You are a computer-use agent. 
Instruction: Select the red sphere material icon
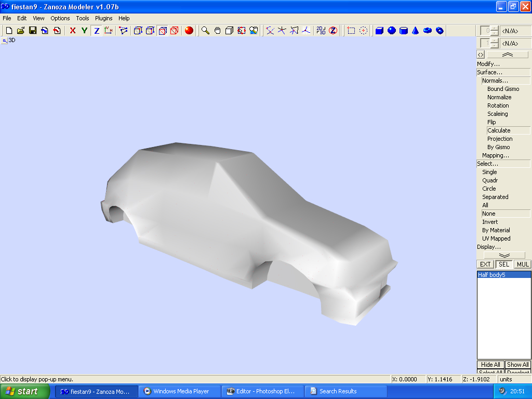click(x=189, y=31)
